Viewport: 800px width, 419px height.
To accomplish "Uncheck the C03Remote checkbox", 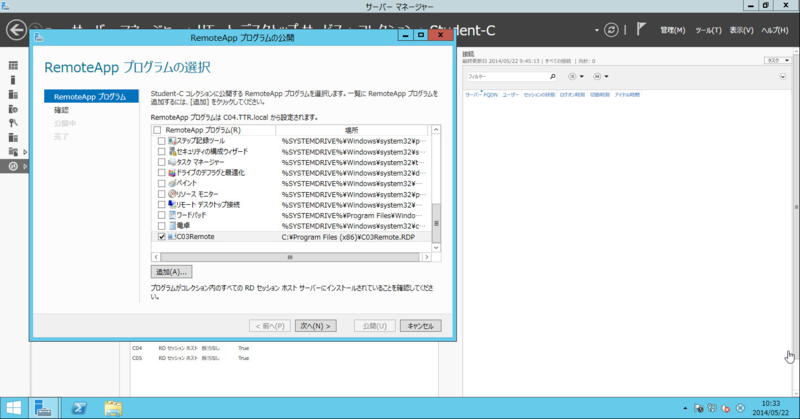I will point(162,237).
